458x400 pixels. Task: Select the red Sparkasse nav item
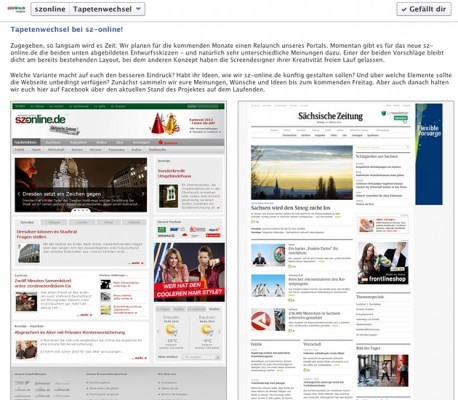coord(168,142)
